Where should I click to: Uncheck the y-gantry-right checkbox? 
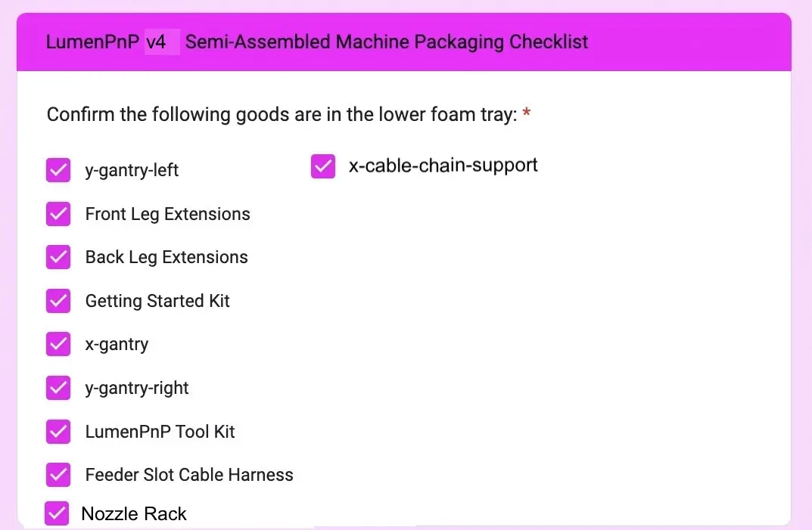[x=58, y=388]
